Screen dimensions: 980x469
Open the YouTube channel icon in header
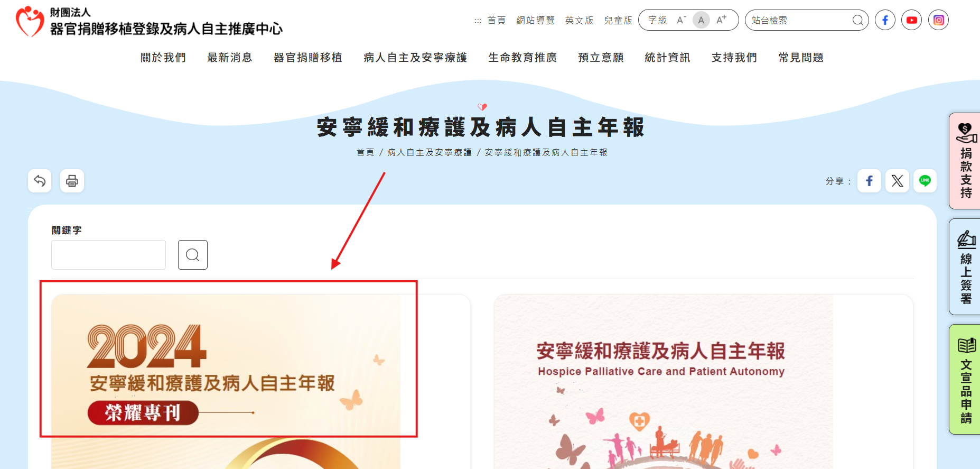(912, 20)
